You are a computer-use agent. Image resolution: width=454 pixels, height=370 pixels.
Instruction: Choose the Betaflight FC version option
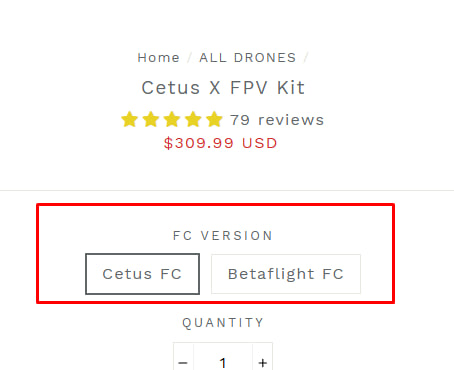(286, 274)
